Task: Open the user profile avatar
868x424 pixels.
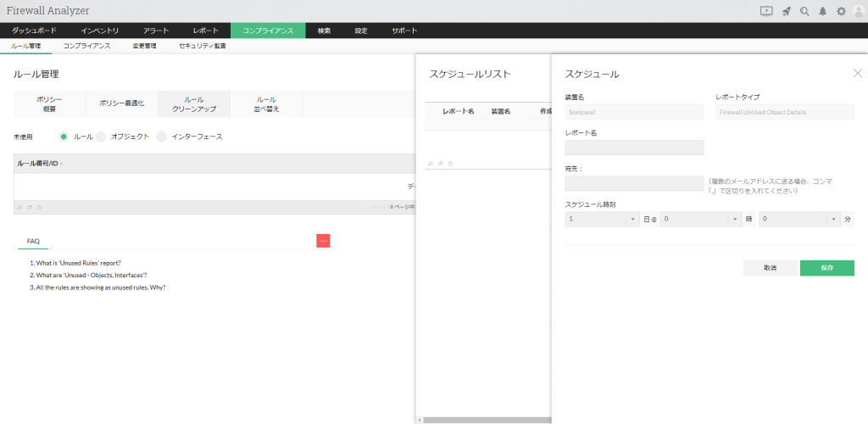Action: [859, 12]
